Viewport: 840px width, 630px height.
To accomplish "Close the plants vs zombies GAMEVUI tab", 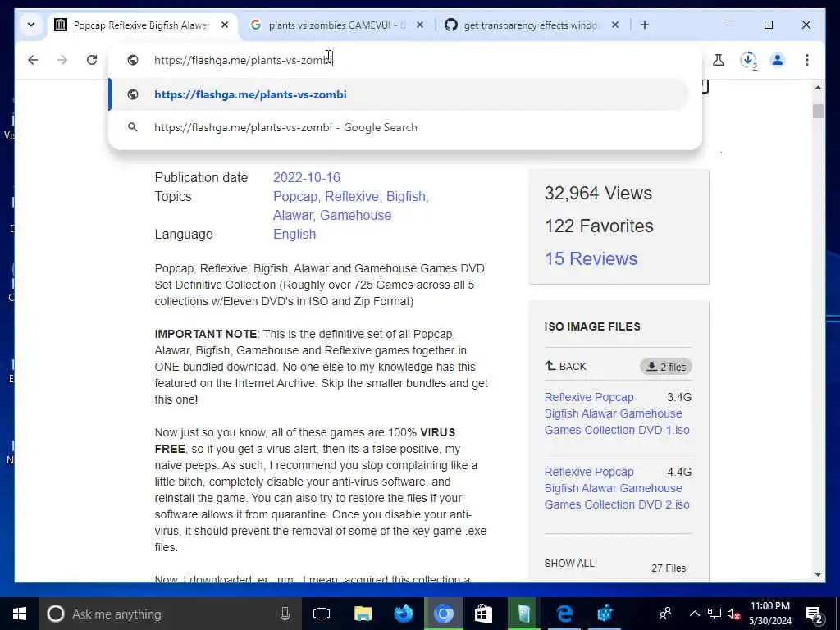I will [420, 25].
